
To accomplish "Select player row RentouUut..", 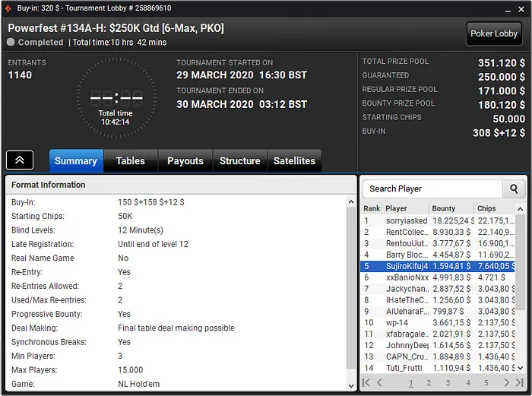I will [438, 243].
